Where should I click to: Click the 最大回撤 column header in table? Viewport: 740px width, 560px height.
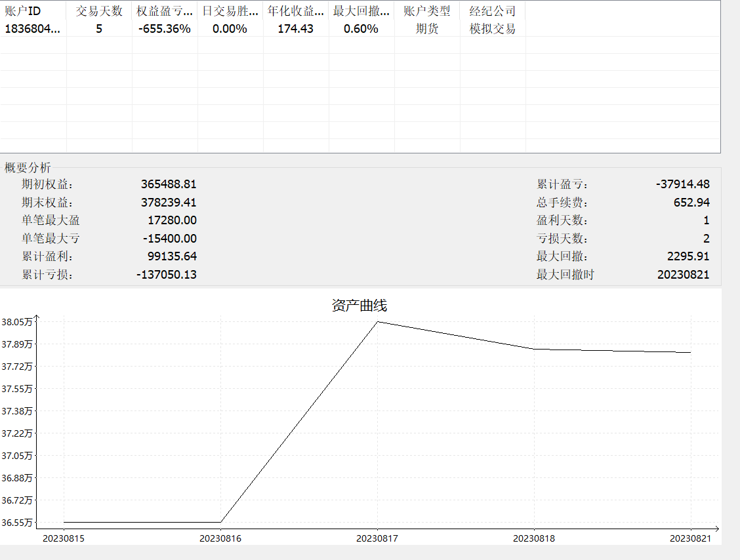pyautogui.click(x=361, y=11)
